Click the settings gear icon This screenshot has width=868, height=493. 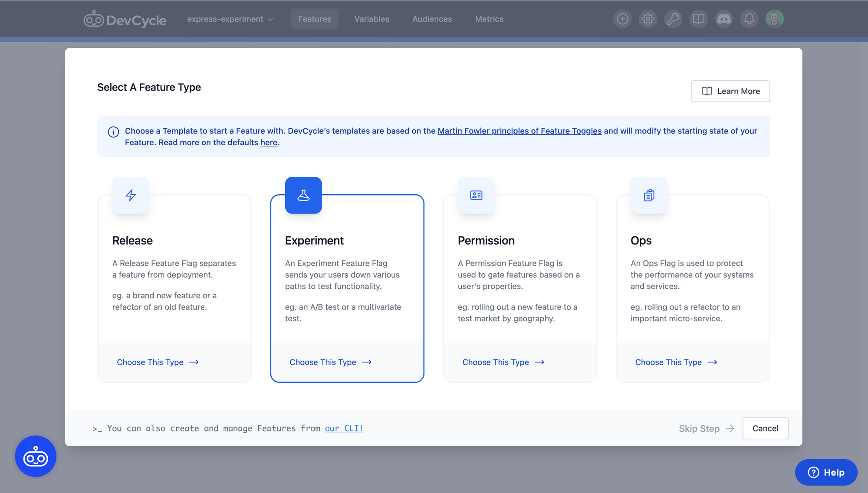tap(648, 19)
